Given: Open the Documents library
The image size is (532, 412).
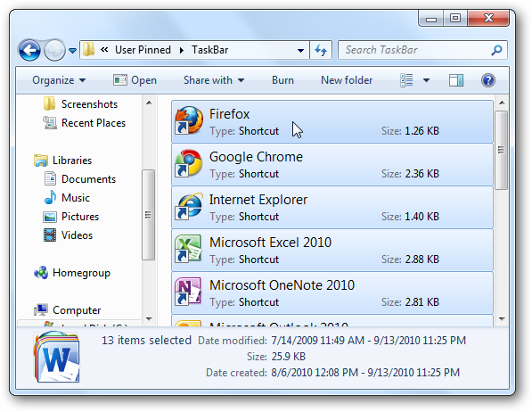Looking at the screenshot, I should [x=88, y=178].
